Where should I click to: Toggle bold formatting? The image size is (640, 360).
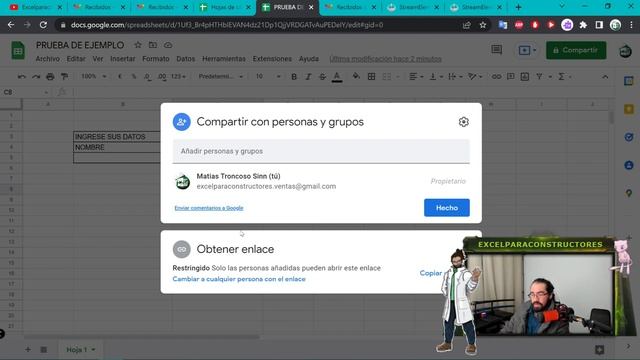tap(293, 76)
